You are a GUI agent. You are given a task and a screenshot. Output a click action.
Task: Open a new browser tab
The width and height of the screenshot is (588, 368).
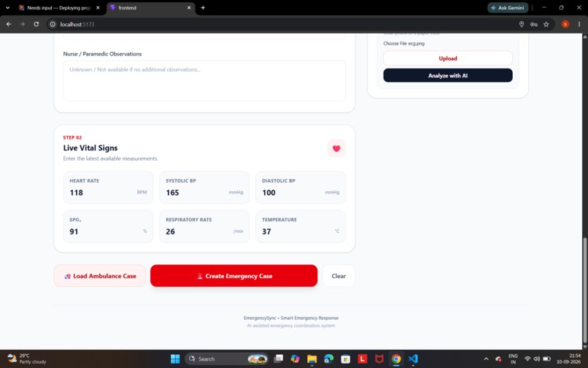(x=203, y=7)
